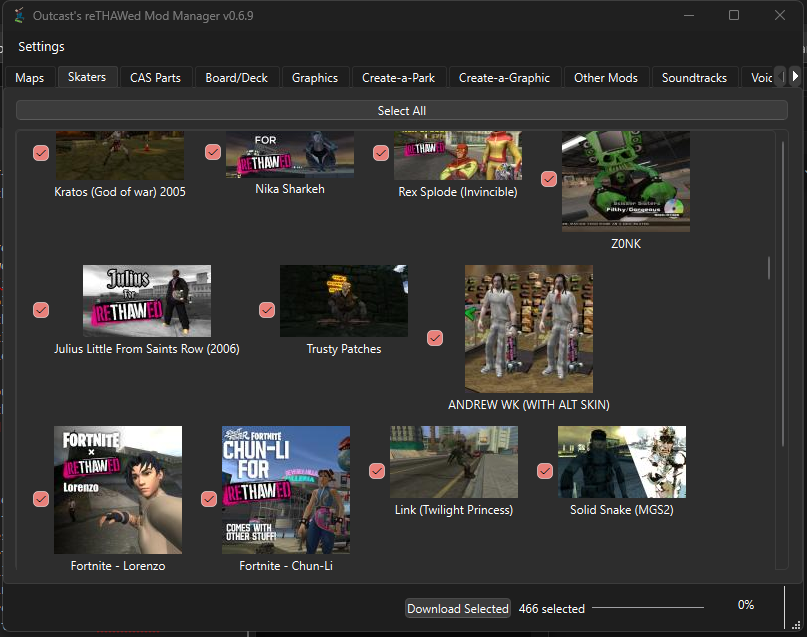807x637 pixels.
Task: Go to the Soundtracks tab
Action: coord(694,78)
